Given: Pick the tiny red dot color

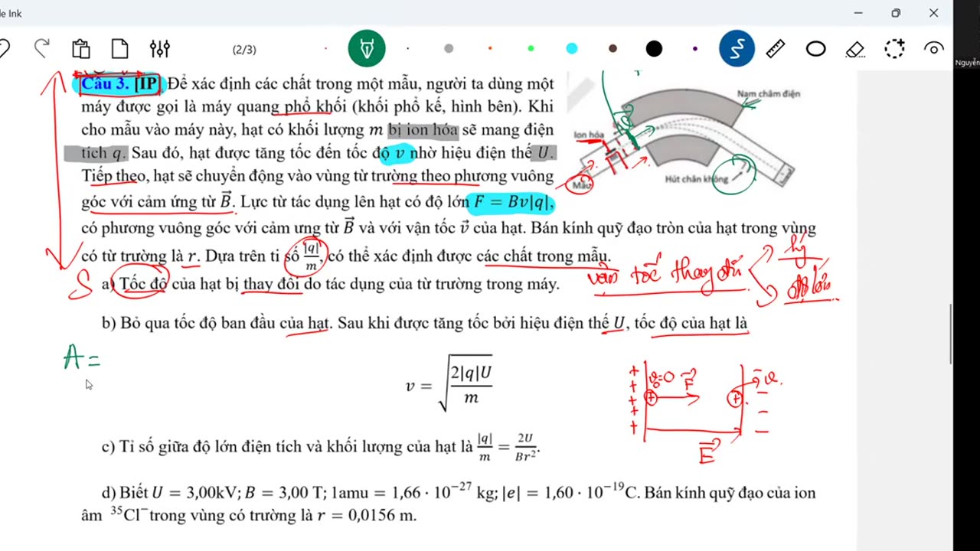Looking at the screenshot, I should point(325,49).
